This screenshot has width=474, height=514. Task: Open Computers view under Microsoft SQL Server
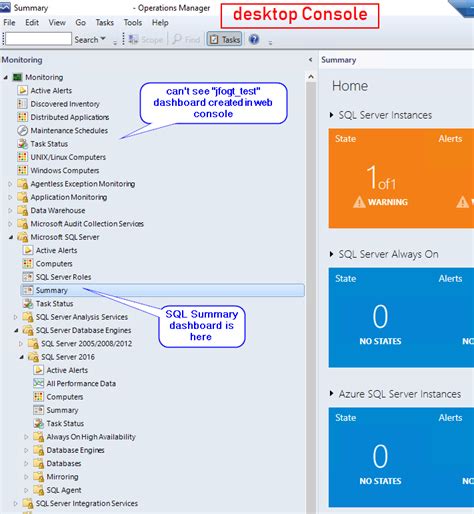(x=54, y=264)
